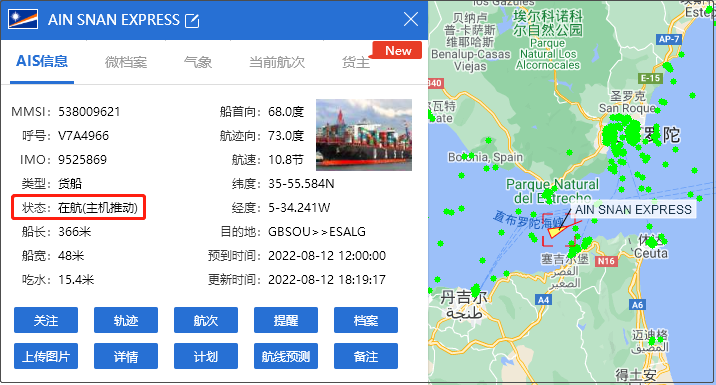Viewport: 716px width, 385px height.
Task: Open the container ship photo thumbnail
Action: click(x=363, y=135)
